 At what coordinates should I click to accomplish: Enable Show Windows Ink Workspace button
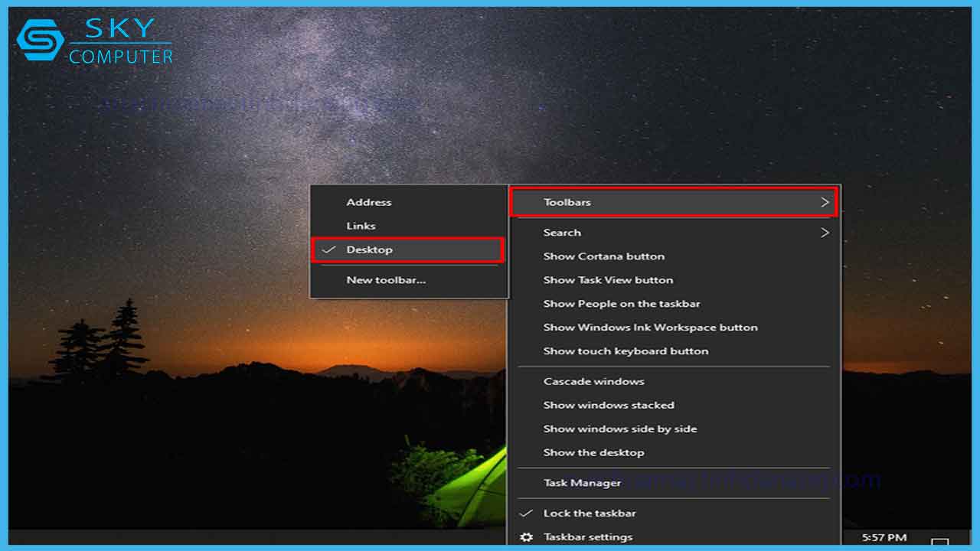[x=650, y=327]
